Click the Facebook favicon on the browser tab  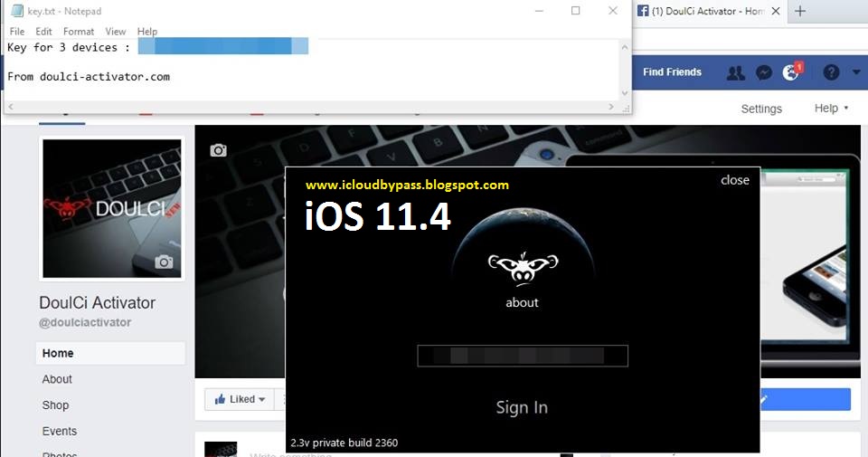[x=643, y=11]
